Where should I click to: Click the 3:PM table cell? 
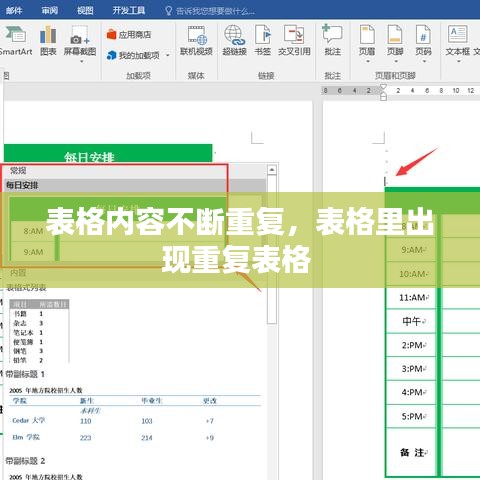coord(411,369)
